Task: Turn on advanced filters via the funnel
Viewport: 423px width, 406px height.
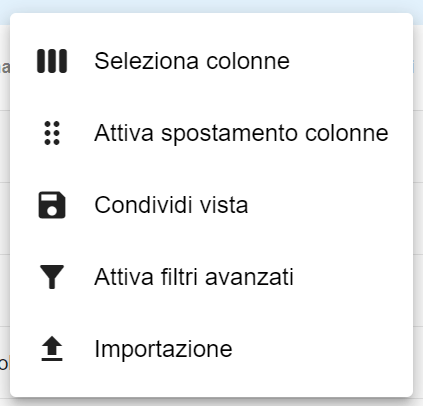Action: coord(52,277)
